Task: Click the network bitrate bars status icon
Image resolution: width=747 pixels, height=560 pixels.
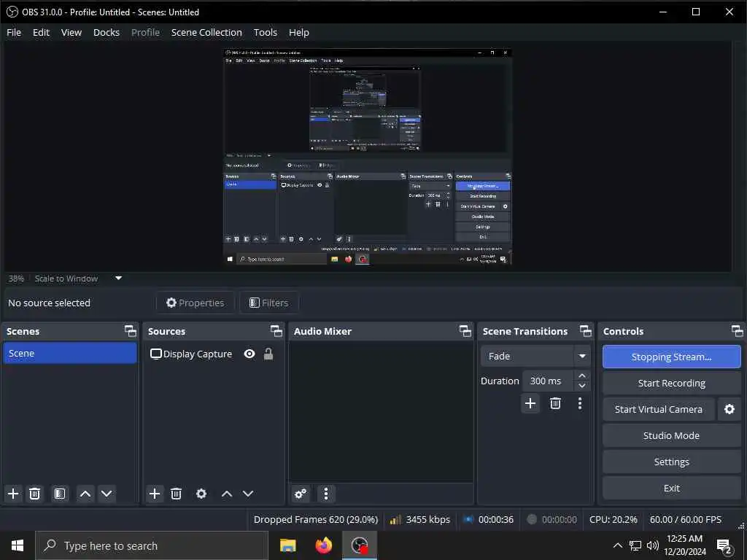Action: 395,519
